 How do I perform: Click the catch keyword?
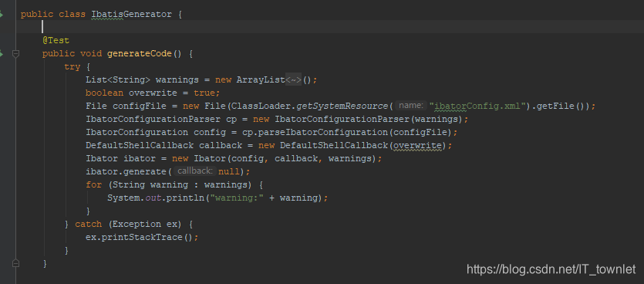88,224
